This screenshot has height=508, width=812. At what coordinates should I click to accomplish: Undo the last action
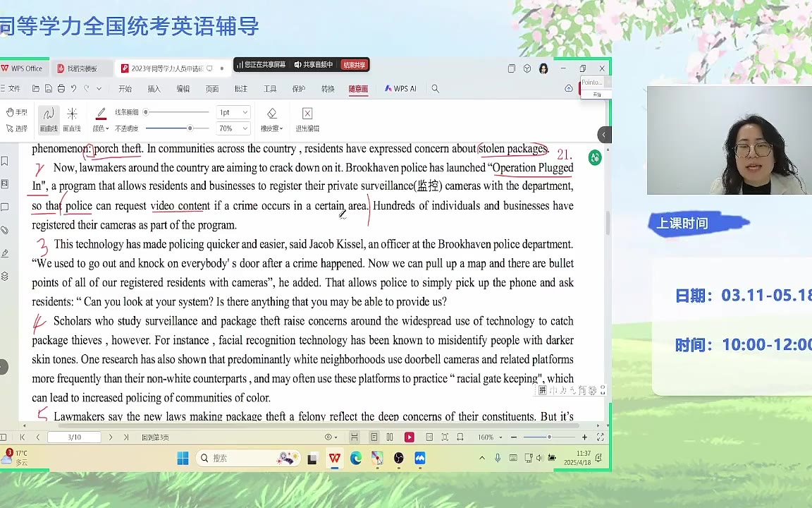point(73,89)
